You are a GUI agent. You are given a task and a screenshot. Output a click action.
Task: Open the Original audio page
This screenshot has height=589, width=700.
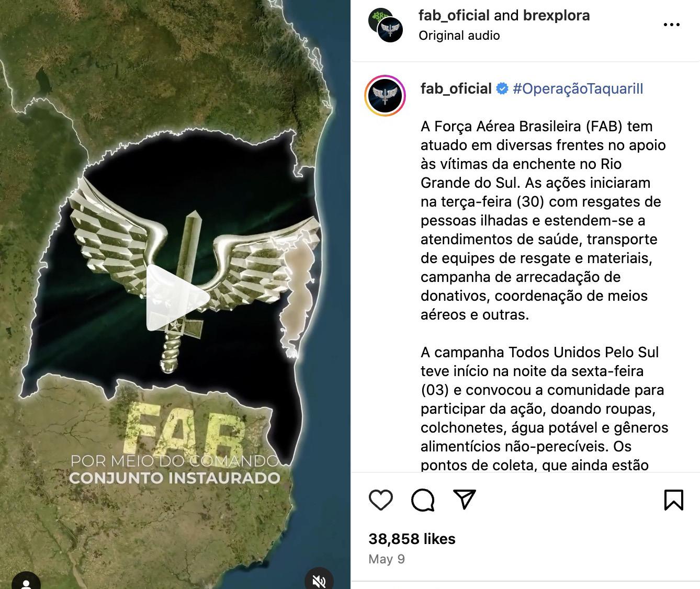[459, 36]
